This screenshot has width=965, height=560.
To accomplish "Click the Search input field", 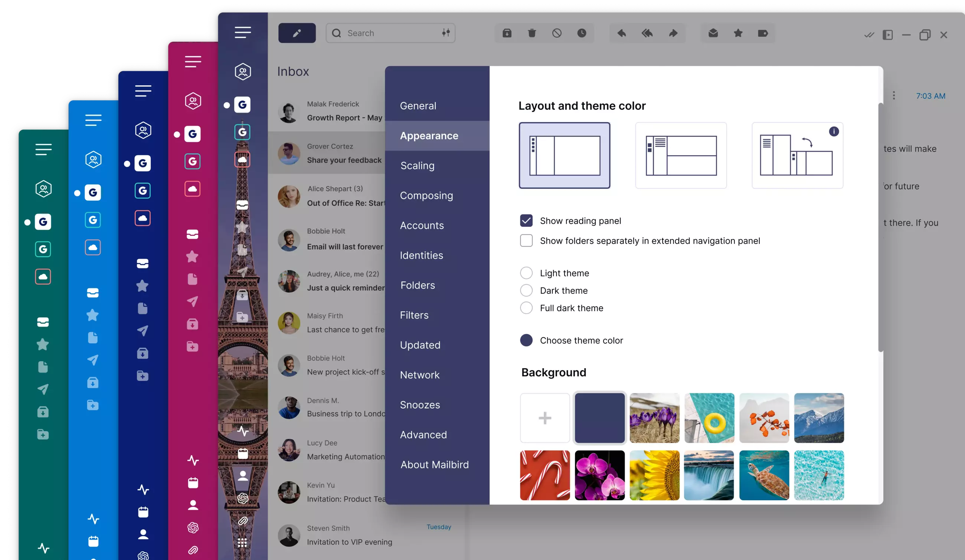I will [x=390, y=33].
